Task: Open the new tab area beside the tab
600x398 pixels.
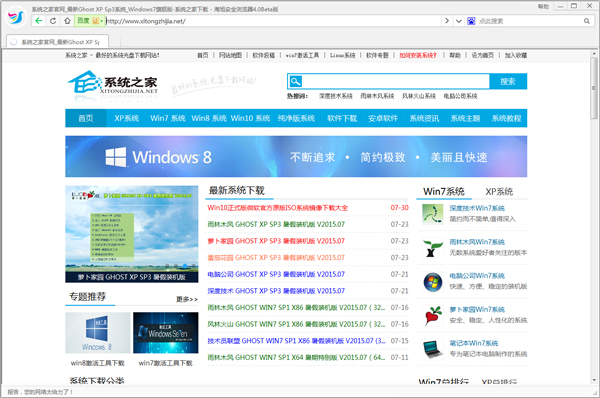Action: 116,42
